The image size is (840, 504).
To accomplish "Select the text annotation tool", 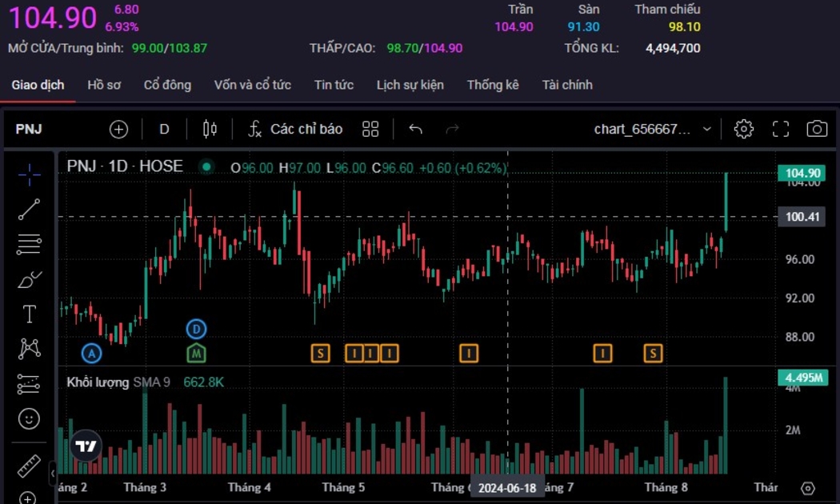I will click(x=30, y=314).
